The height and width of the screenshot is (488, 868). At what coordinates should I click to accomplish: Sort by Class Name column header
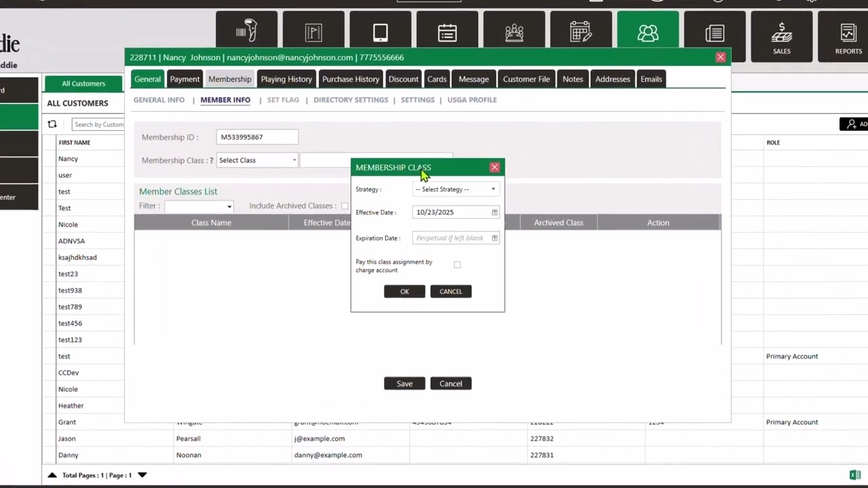tap(211, 222)
